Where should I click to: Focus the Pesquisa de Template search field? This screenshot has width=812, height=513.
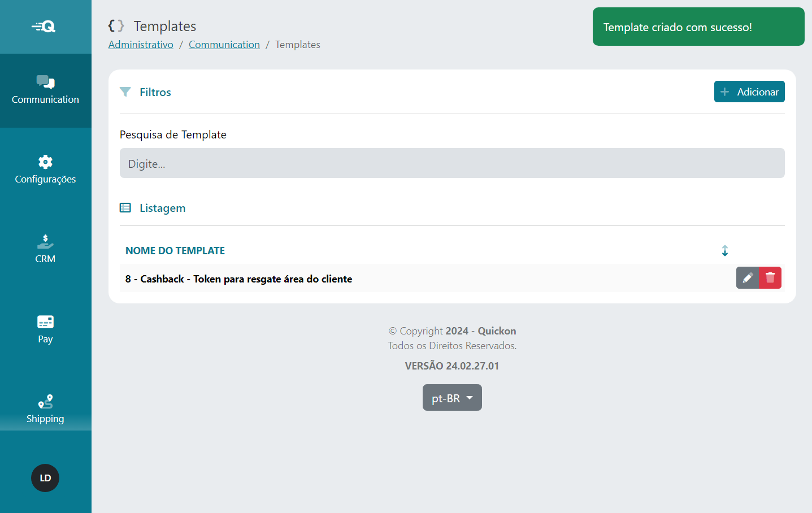(452, 163)
